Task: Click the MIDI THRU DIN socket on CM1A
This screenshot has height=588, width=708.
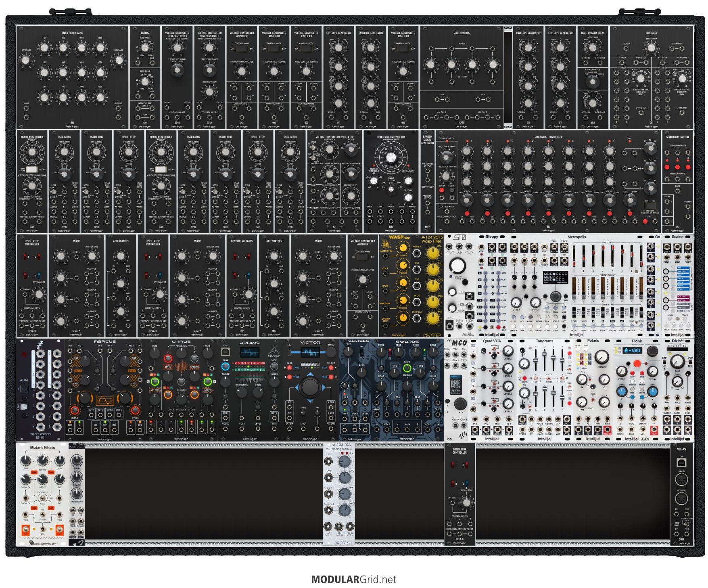Action: [681, 498]
